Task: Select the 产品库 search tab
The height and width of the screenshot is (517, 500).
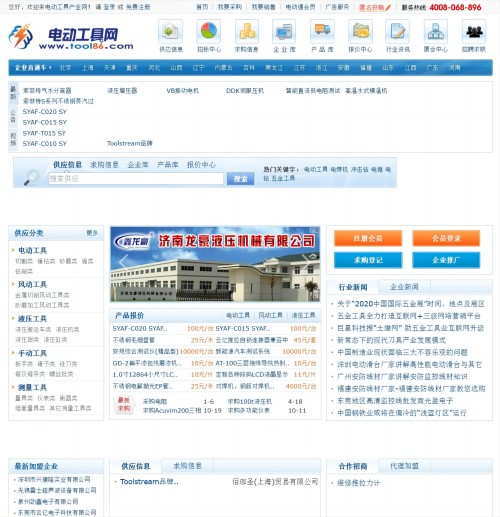Action: [x=168, y=164]
